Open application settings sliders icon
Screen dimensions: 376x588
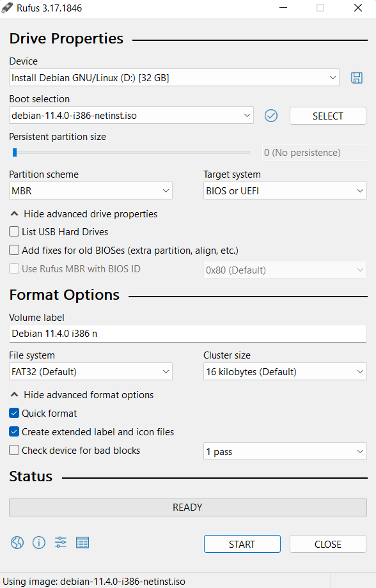60,543
